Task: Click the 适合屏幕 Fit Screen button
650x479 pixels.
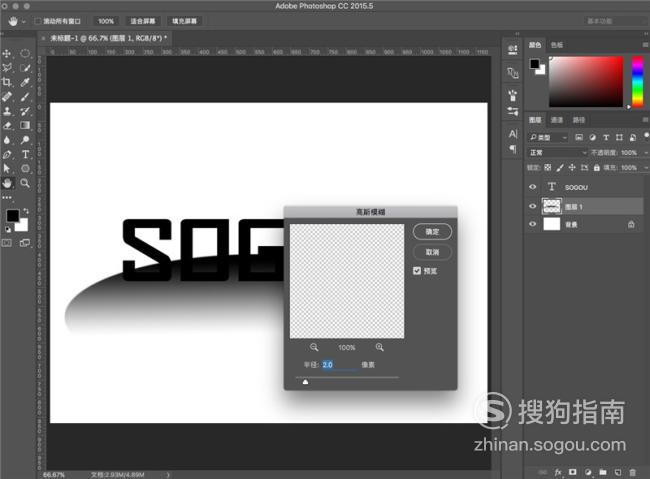Action: pyautogui.click(x=143, y=21)
